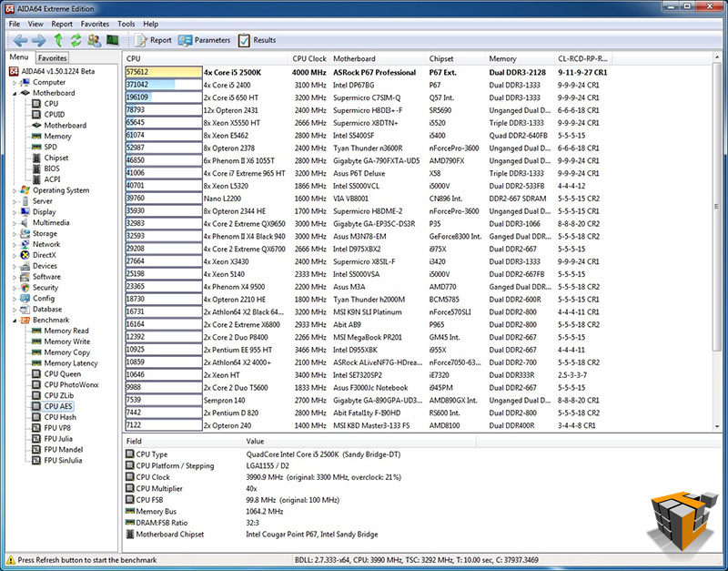Expand the Computer tree node
The width and height of the screenshot is (728, 571).
pos(15,83)
